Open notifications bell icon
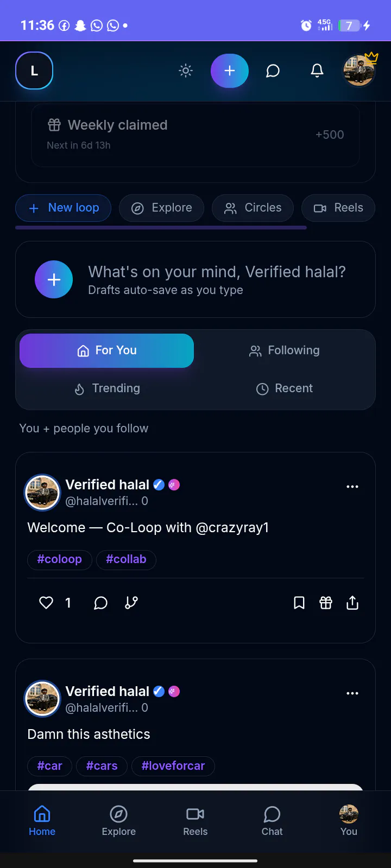This screenshot has height=868, width=391. (x=317, y=71)
